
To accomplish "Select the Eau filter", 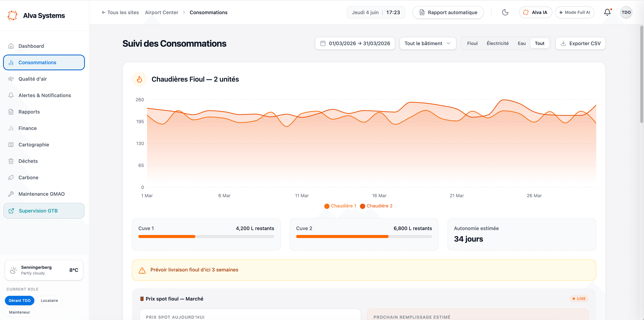I will coord(522,43).
